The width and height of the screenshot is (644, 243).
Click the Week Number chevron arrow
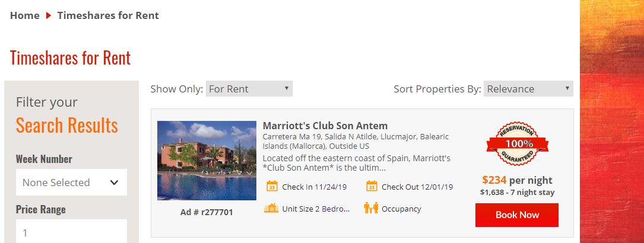114,183
